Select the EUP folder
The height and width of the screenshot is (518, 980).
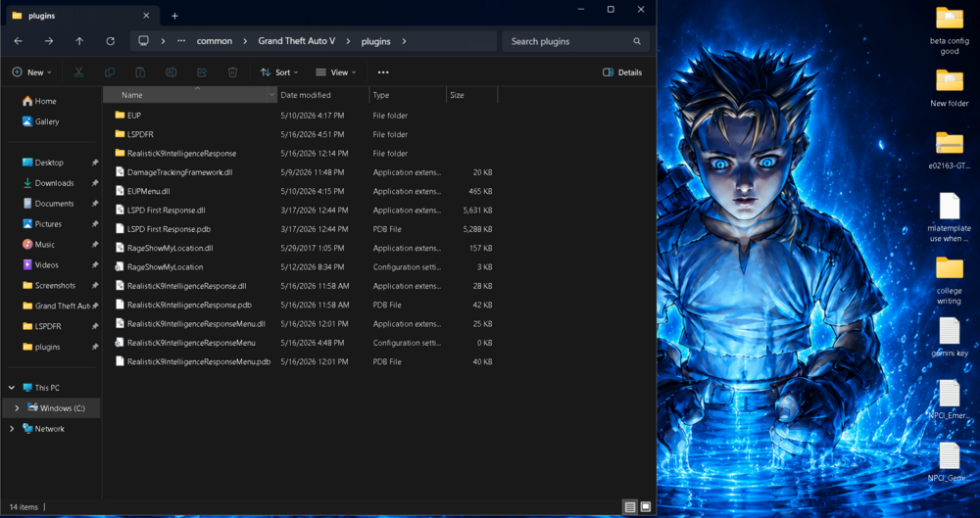128,116
